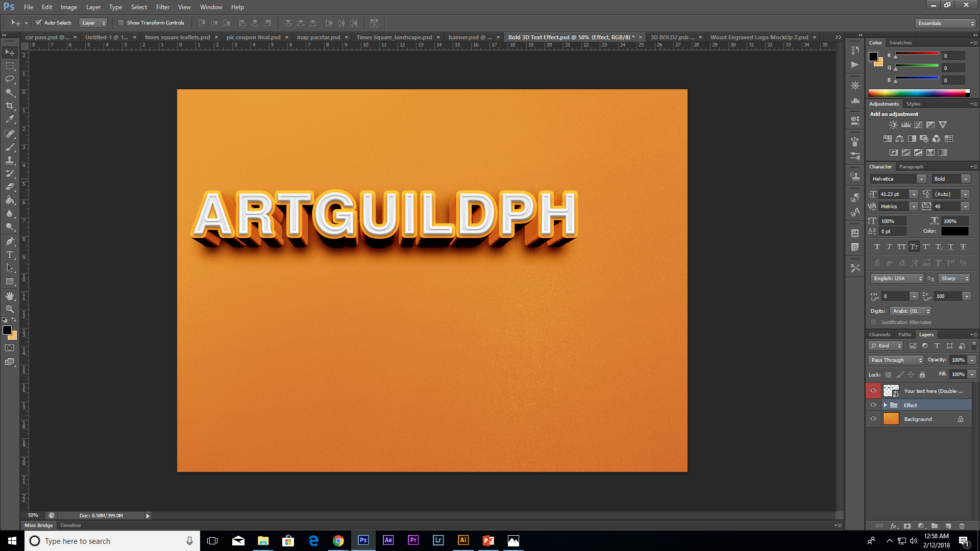980x551 pixels.
Task: Select the Lasso tool
Action: [10, 79]
